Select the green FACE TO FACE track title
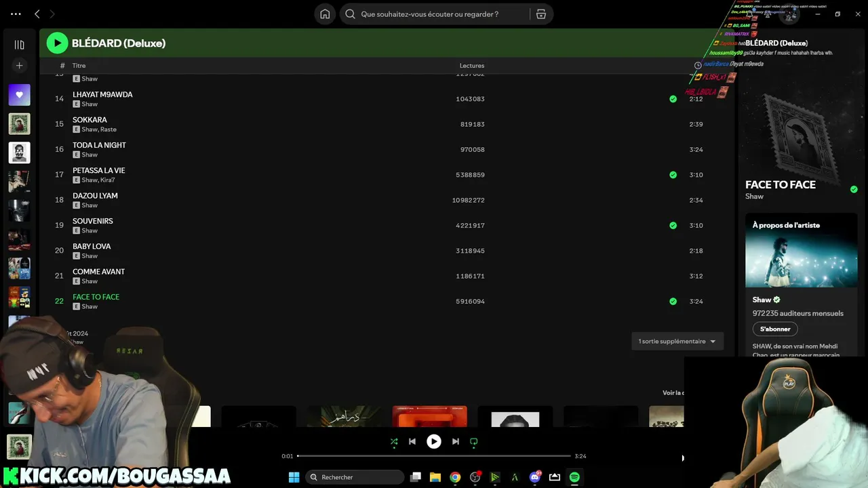Screen dimensions: 868x488 coord(96,297)
